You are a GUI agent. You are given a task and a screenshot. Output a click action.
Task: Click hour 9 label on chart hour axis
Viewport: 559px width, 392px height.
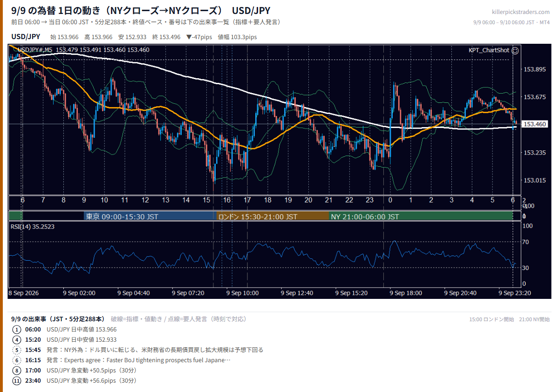point(84,200)
